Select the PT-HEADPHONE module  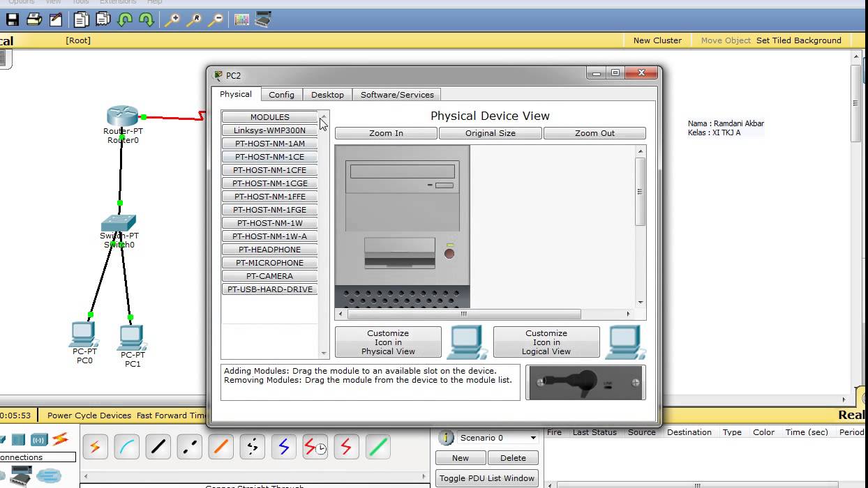[270, 250]
